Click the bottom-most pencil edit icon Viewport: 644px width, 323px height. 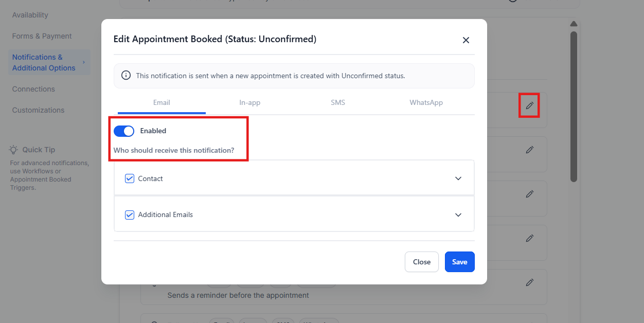(529, 282)
